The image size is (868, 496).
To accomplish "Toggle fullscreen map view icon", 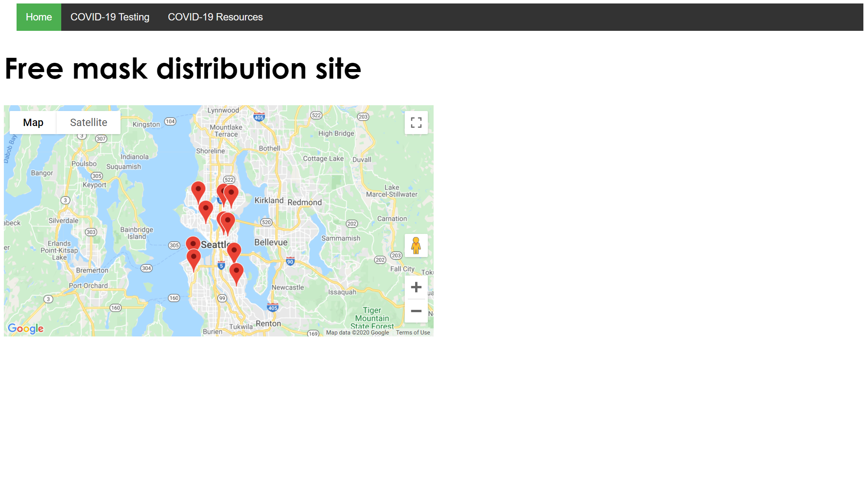I will 416,123.
